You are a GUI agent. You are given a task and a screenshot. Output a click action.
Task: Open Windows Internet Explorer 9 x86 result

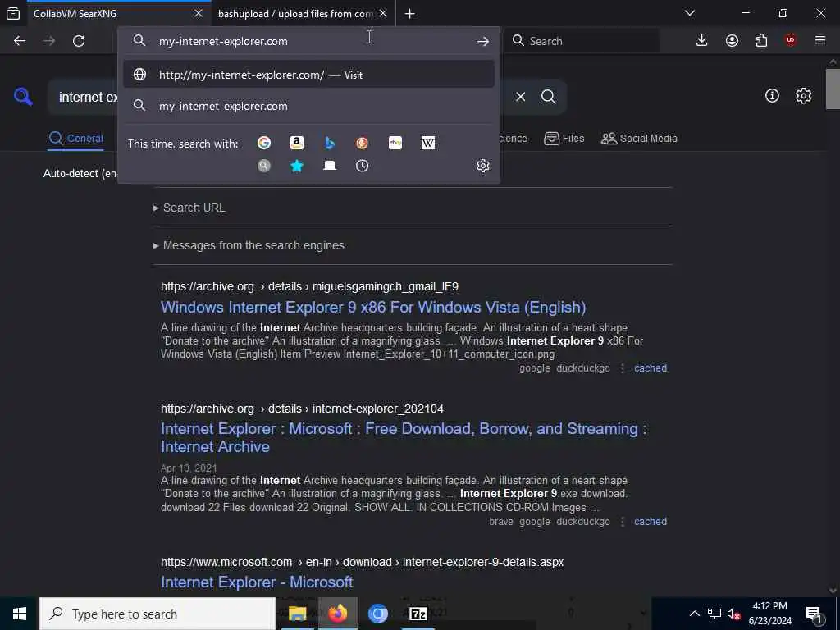point(373,307)
